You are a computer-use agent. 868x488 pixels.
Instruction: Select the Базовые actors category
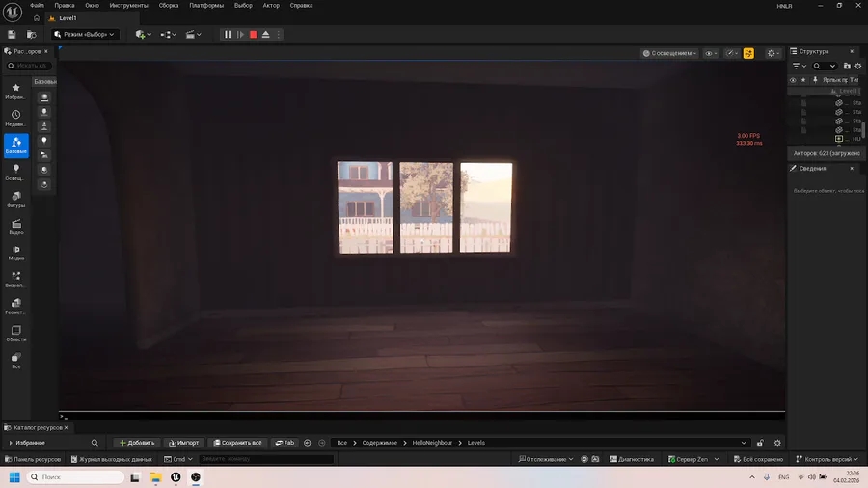[x=16, y=146]
